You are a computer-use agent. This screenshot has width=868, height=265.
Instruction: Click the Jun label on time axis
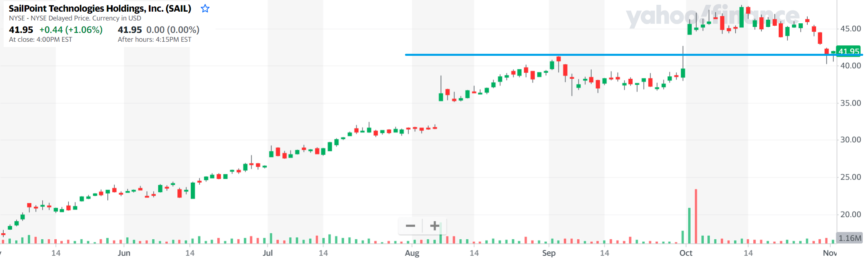point(124,253)
